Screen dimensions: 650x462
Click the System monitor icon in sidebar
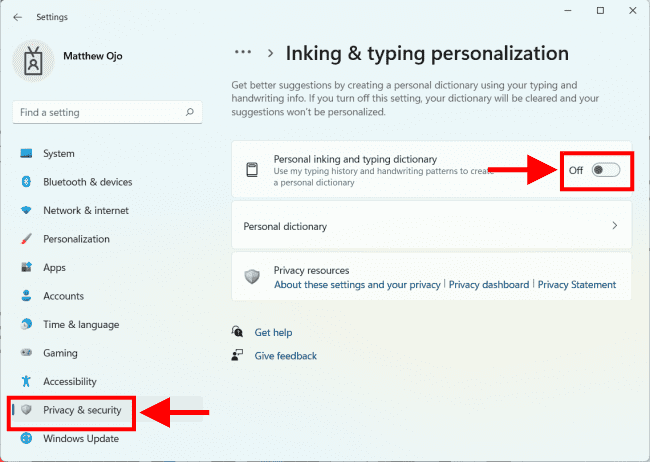pyautogui.click(x=26, y=154)
